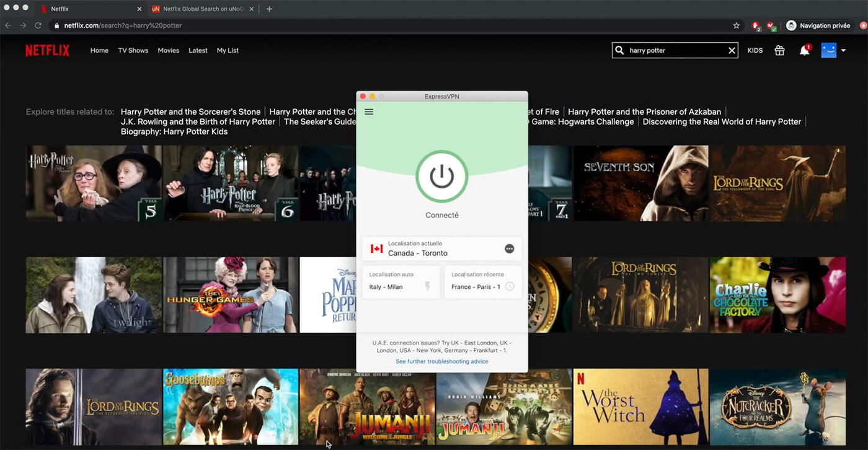Click the address bar URL

[x=123, y=25]
